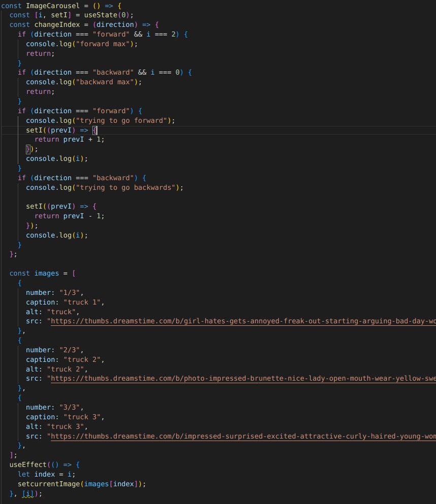Click the 'const ImageCarousel = () => {' line

(61, 6)
